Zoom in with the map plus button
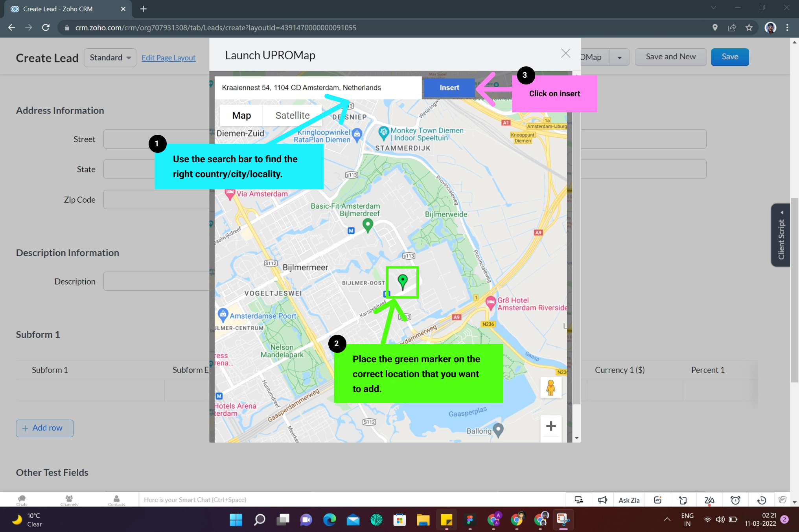Image resolution: width=799 pixels, height=532 pixels. (550, 426)
